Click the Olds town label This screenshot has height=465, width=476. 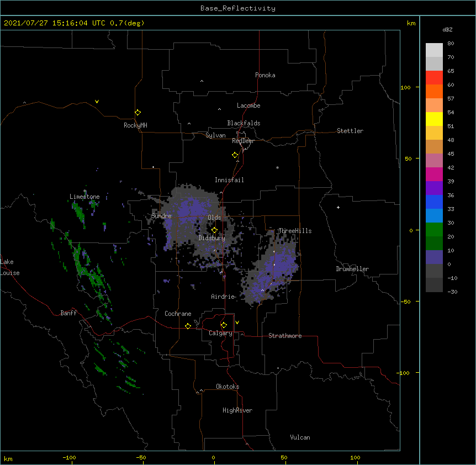(x=214, y=218)
